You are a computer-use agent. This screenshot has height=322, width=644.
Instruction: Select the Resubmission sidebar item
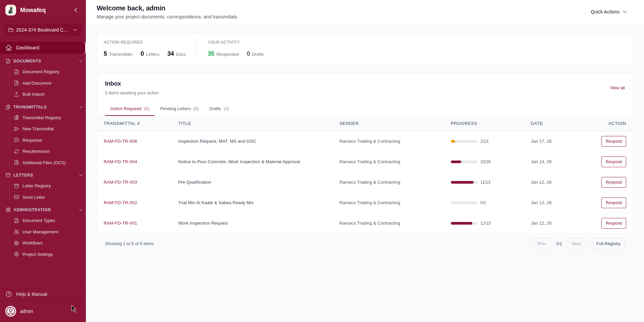[36, 151]
